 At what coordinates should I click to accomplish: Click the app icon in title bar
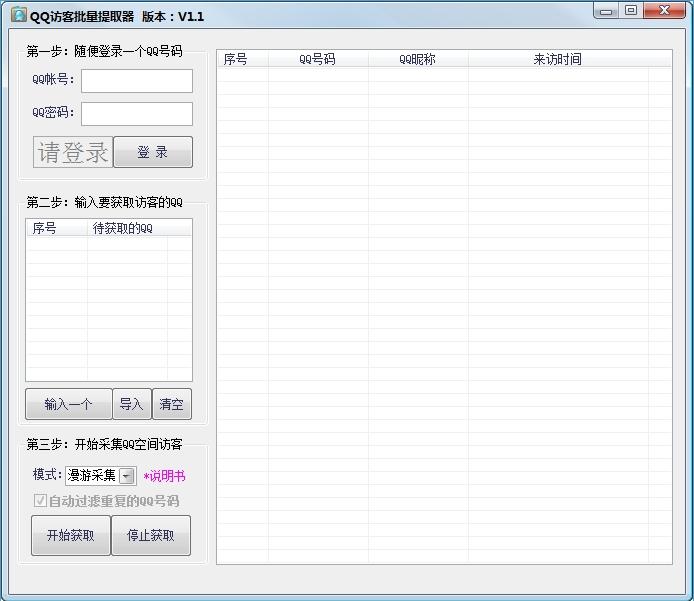pos(19,15)
